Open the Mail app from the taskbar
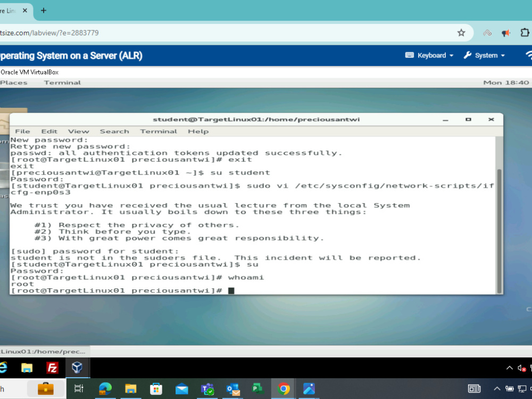Screen dimensions: 532x399 [x=182, y=388]
